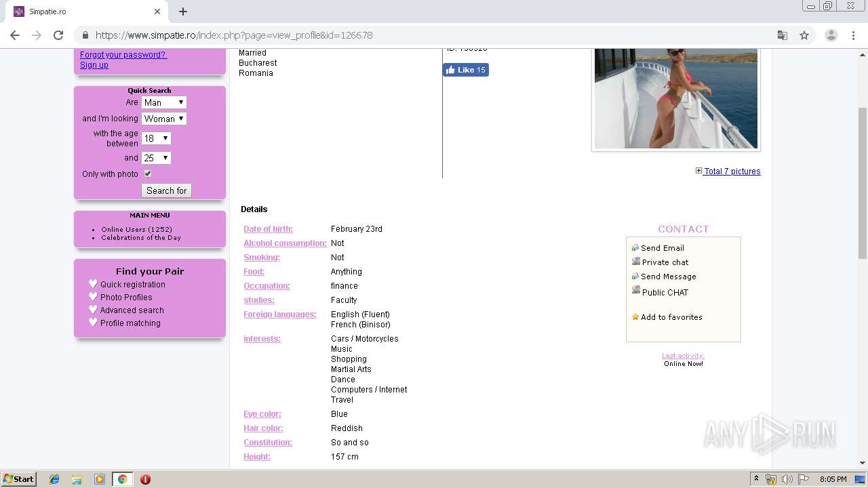The image size is (868, 488).
Task: Click the Foreign languages label link
Action: pyautogui.click(x=280, y=314)
